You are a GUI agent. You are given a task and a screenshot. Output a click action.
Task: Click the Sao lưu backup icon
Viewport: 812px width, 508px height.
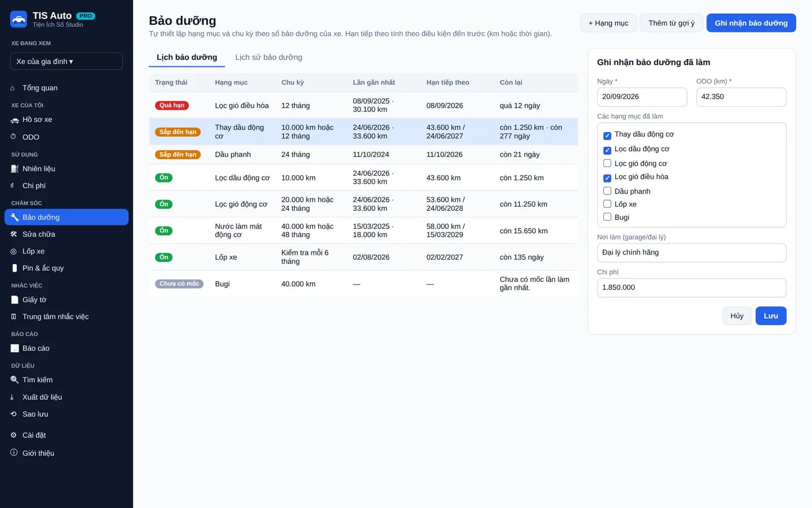pyautogui.click(x=14, y=414)
